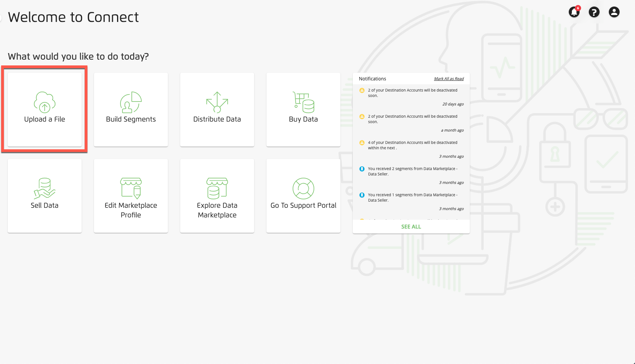Screen dimensions: 635x364
Task: Go to Support Portal lifebuoy icon
Action: [x=303, y=188]
